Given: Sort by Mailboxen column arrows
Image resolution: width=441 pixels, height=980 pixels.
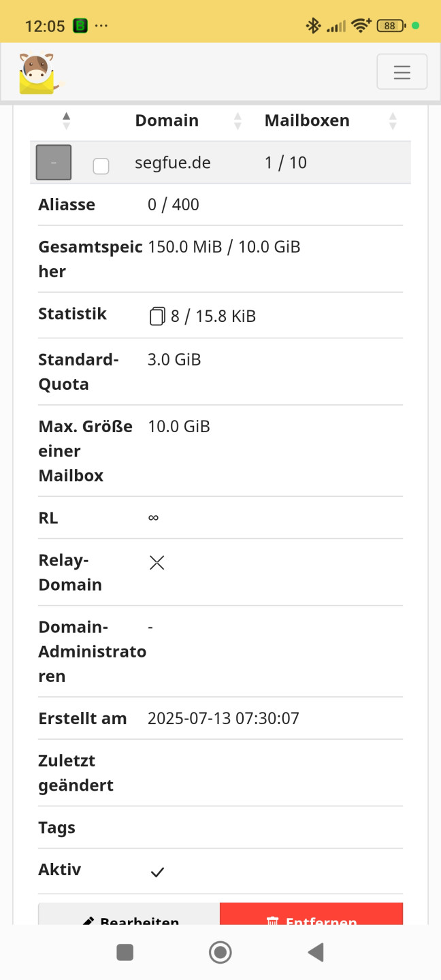Looking at the screenshot, I should pos(393,121).
